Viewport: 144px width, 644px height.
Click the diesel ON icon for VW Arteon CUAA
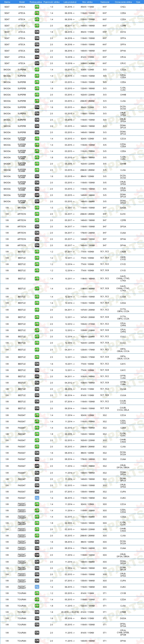pyautogui.click(x=37, y=233)
